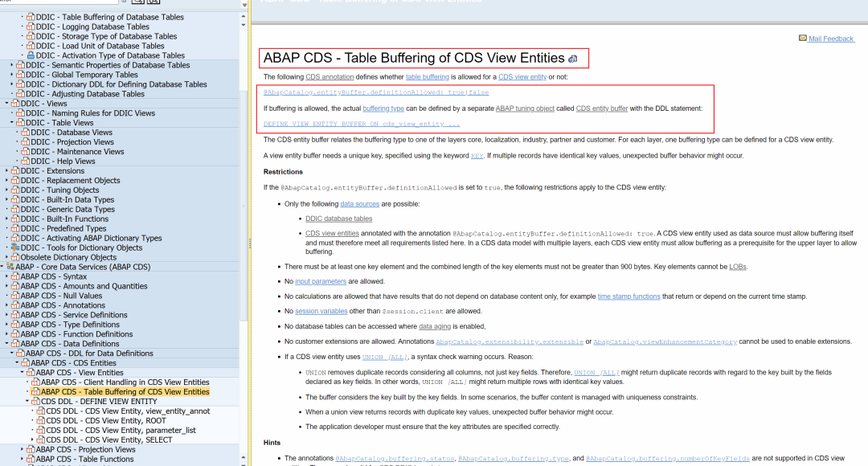The image size is (868, 466).
Task: Click icon of ABAP CDS - Function Definitions
Action: pos(15,334)
